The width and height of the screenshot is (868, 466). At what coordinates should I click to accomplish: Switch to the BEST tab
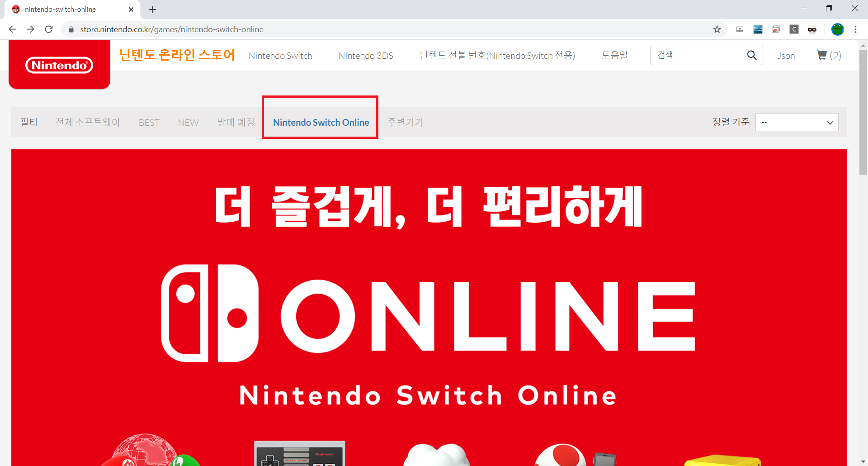tap(149, 123)
